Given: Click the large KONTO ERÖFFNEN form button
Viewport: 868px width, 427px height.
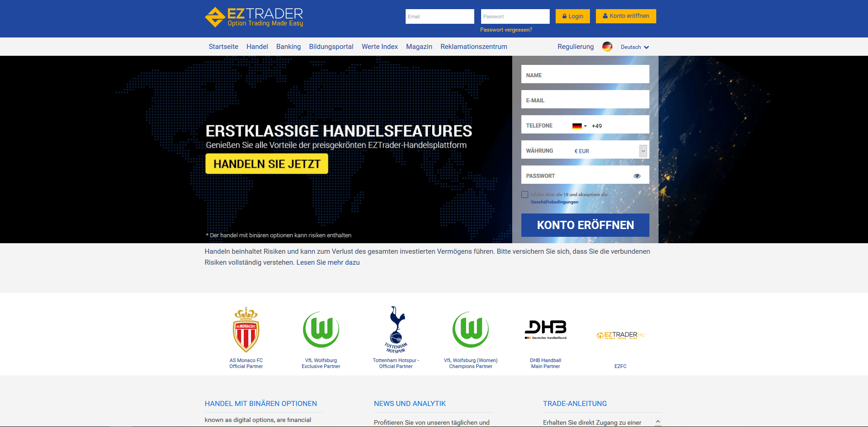Looking at the screenshot, I should tap(585, 225).
